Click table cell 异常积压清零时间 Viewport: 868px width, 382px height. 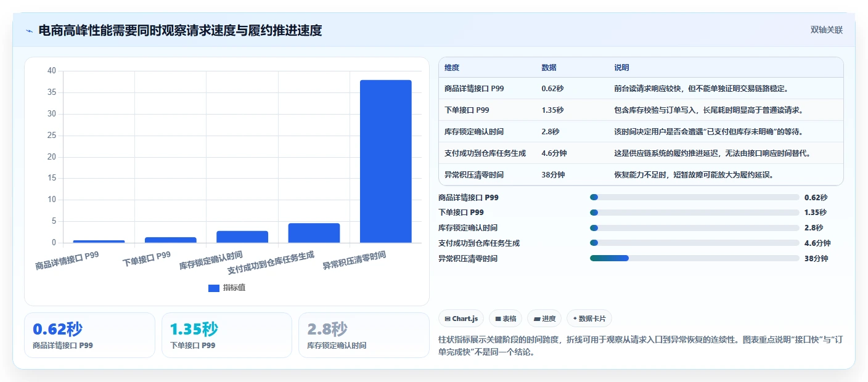click(x=474, y=175)
